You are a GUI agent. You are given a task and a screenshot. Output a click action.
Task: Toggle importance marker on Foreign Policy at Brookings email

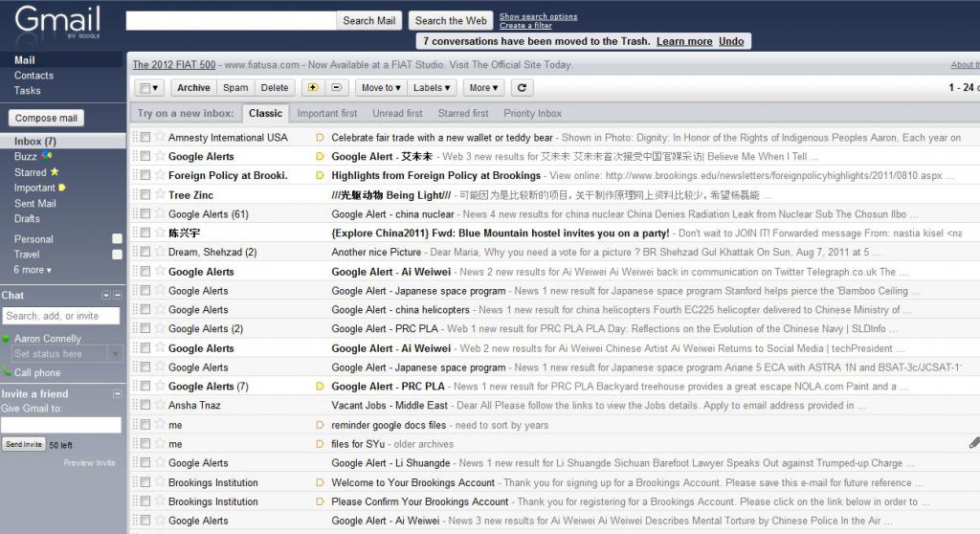[x=320, y=176]
